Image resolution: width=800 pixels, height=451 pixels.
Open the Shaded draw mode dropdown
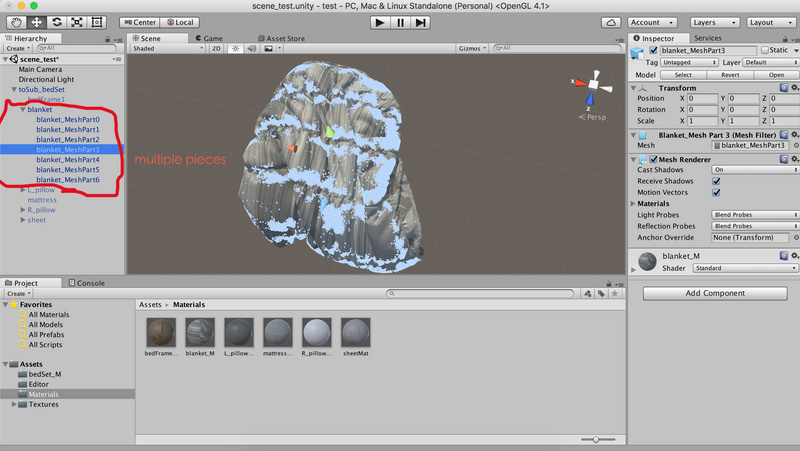pos(167,48)
